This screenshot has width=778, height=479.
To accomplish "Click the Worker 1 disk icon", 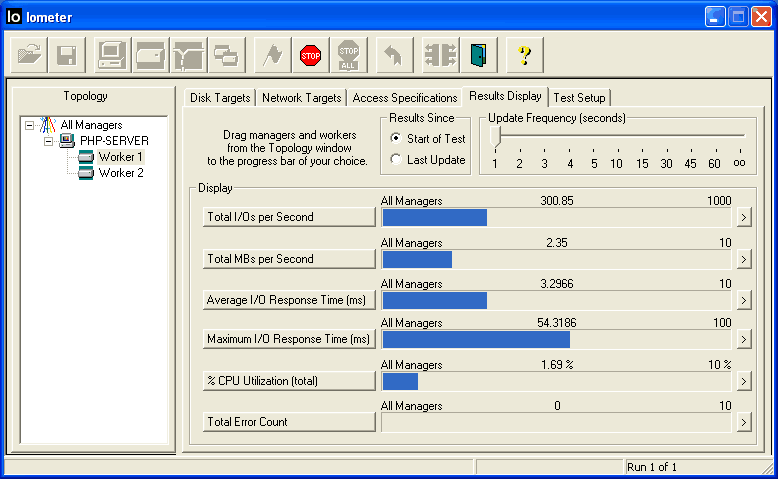I will pyautogui.click(x=86, y=157).
